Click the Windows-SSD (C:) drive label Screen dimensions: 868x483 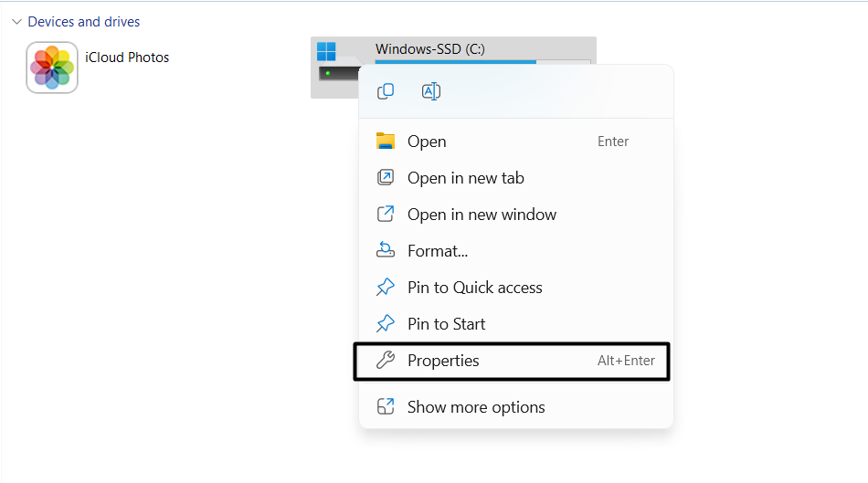(429, 49)
